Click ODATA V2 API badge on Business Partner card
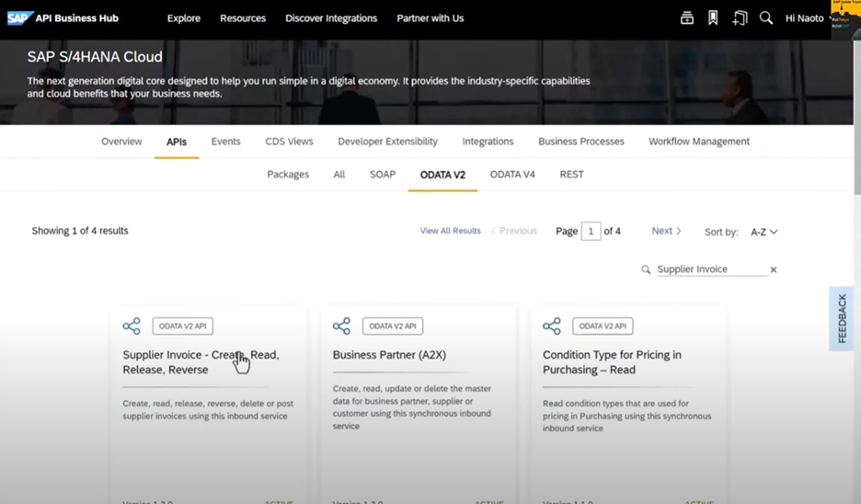The image size is (861, 504). pyautogui.click(x=393, y=326)
